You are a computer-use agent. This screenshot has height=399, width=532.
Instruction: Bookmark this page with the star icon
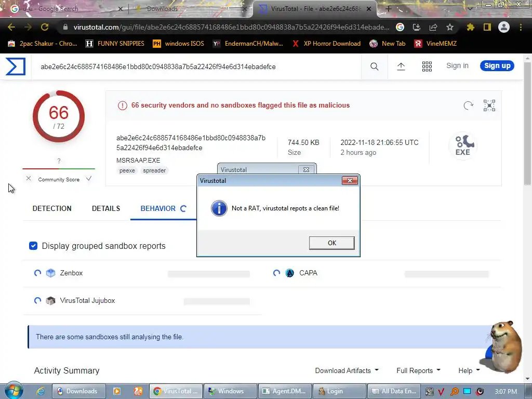(450, 27)
